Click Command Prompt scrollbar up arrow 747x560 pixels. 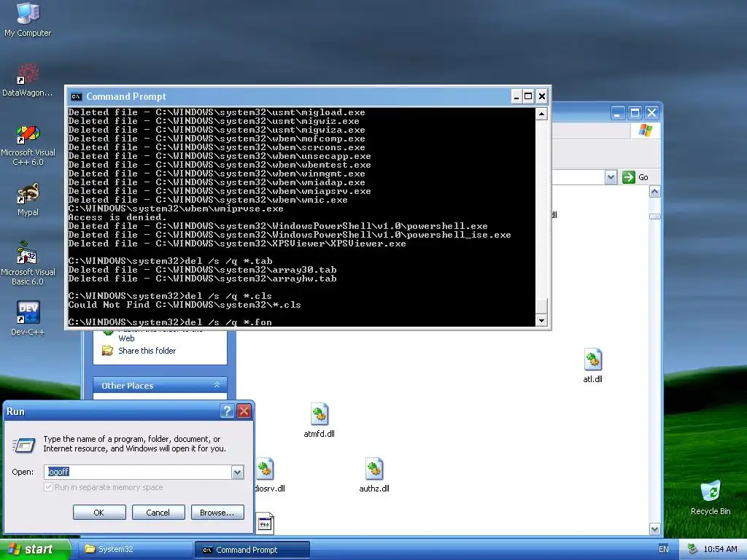pyautogui.click(x=541, y=113)
